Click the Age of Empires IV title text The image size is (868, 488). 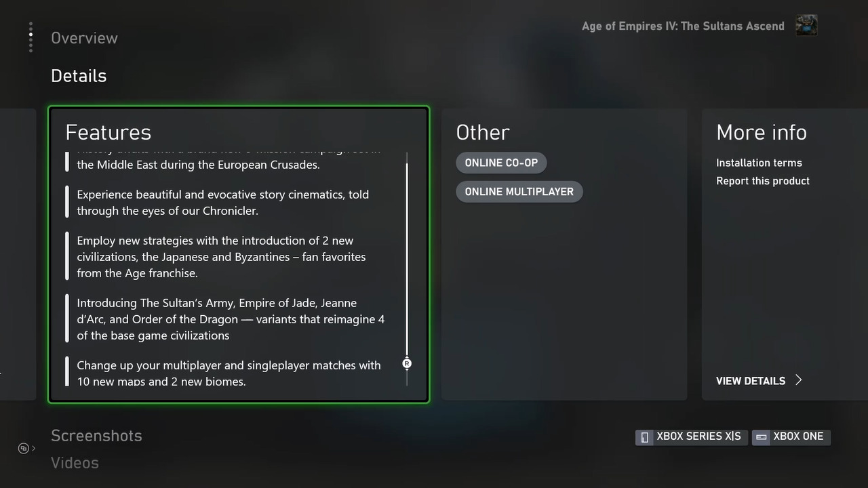pos(683,26)
